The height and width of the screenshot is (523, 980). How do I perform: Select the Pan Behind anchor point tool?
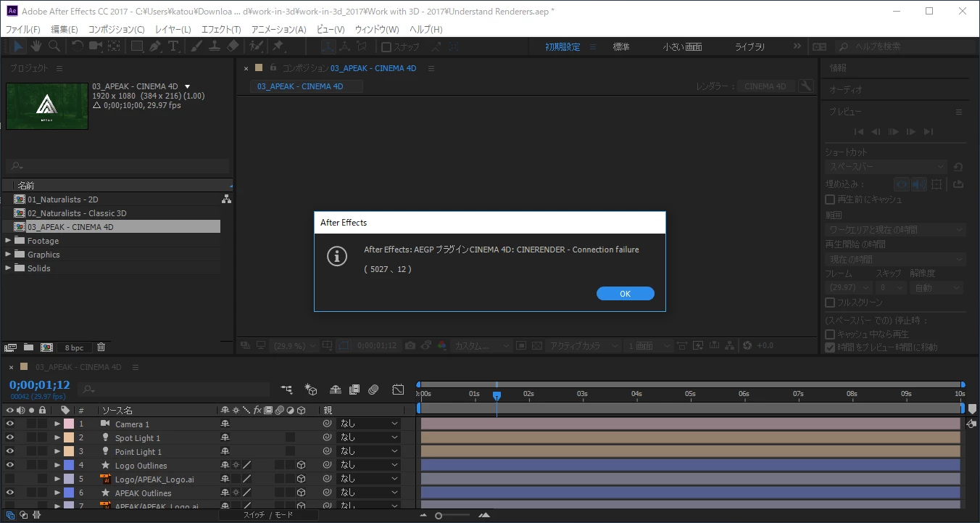tap(114, 46)
